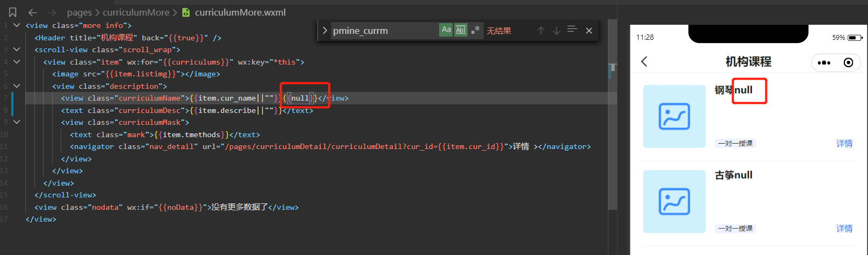Click the 钢琴 course image placeholder
Screen dimensions: 868x255
[x=675, y=116]
